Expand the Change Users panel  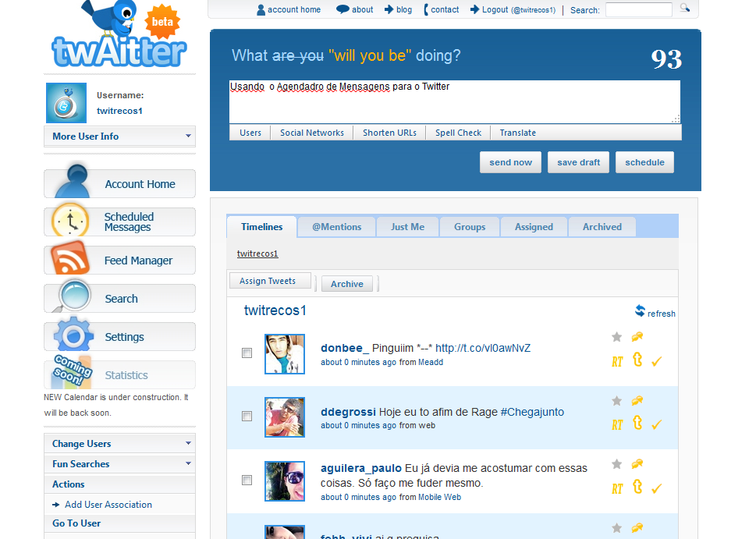[119, 444]
